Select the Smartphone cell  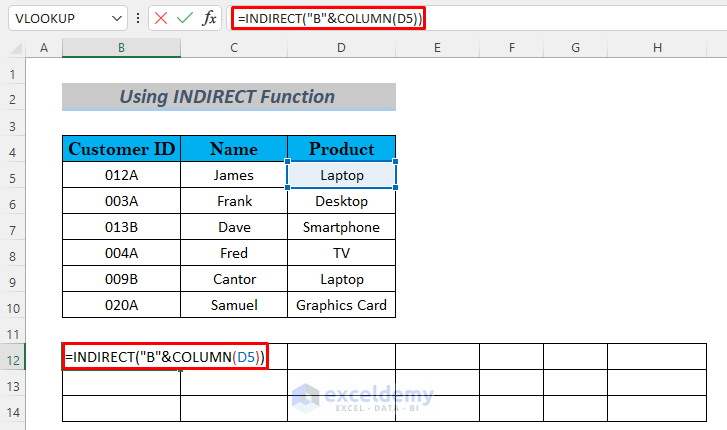point(341,227)
